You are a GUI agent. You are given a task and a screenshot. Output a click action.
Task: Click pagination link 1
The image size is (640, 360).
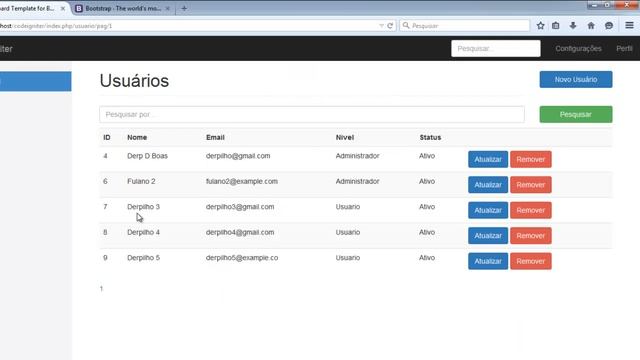[101, 289]
